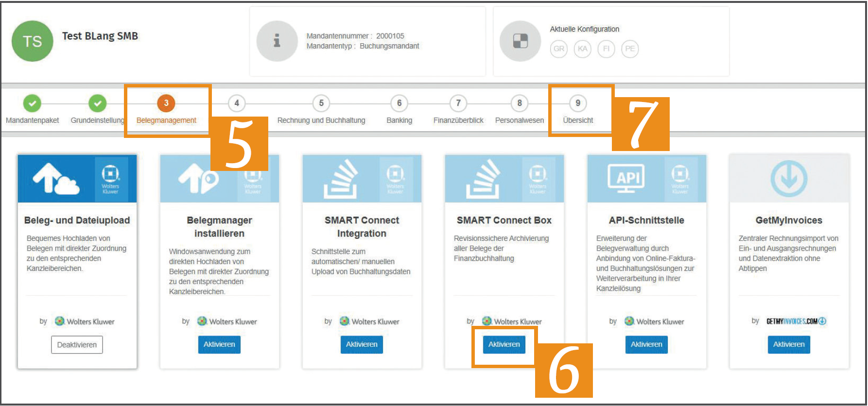Screen dimensions: 868x406
Task: Select the KA configuration badge
Action: click(583, 49)
